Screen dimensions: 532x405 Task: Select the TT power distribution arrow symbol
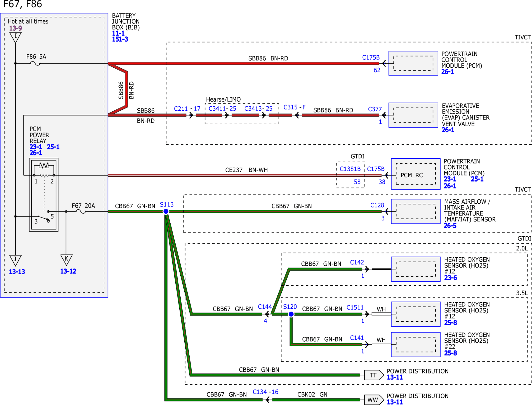click(374, 375)
